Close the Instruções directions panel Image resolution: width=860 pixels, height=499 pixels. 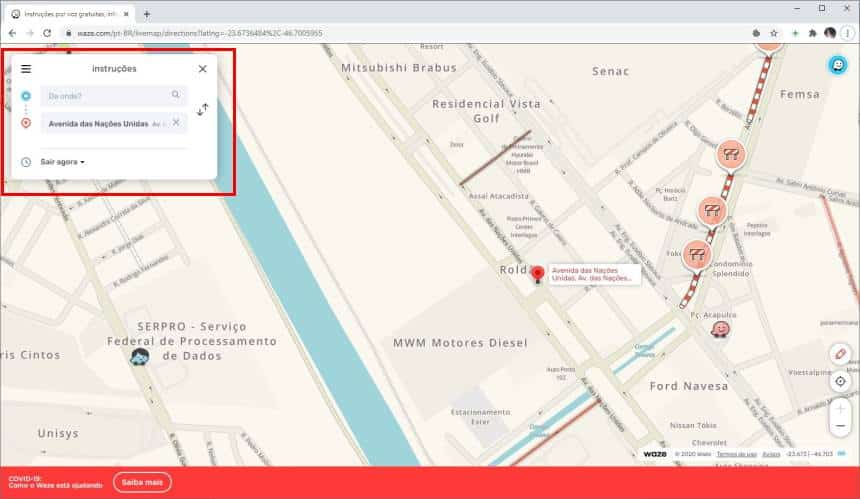202,69
